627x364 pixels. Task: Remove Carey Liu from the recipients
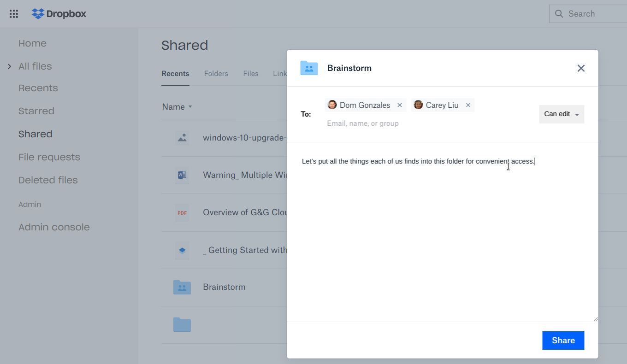[468, 105]
